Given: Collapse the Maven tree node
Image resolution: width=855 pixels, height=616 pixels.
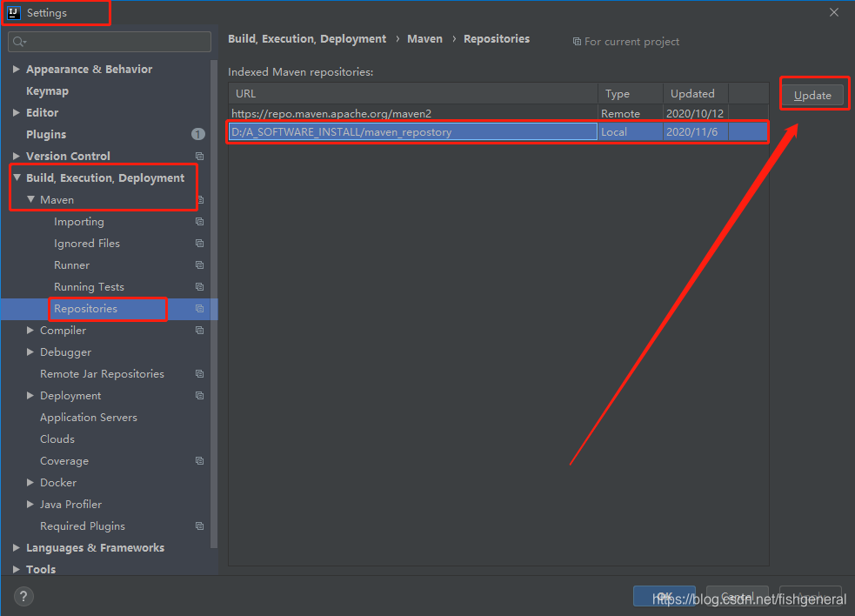Looking at the screenshot, I should [x=30, y=199].
